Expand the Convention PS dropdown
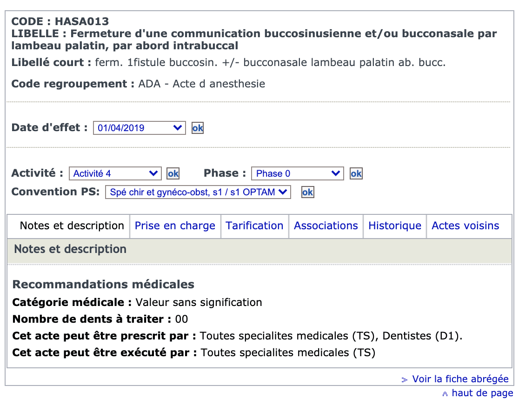 [198, 192]
